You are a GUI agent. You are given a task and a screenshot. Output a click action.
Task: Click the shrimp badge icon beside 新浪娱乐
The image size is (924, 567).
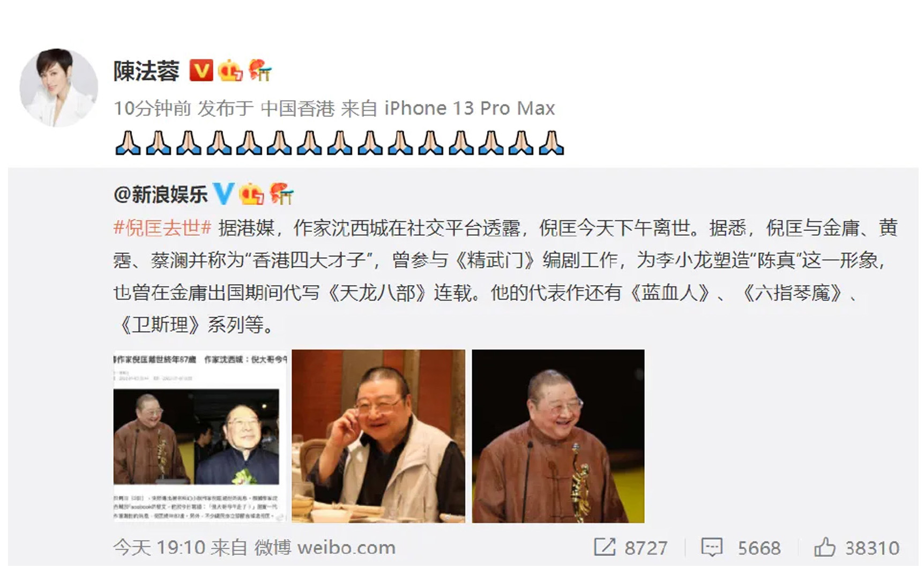[281, 193]
